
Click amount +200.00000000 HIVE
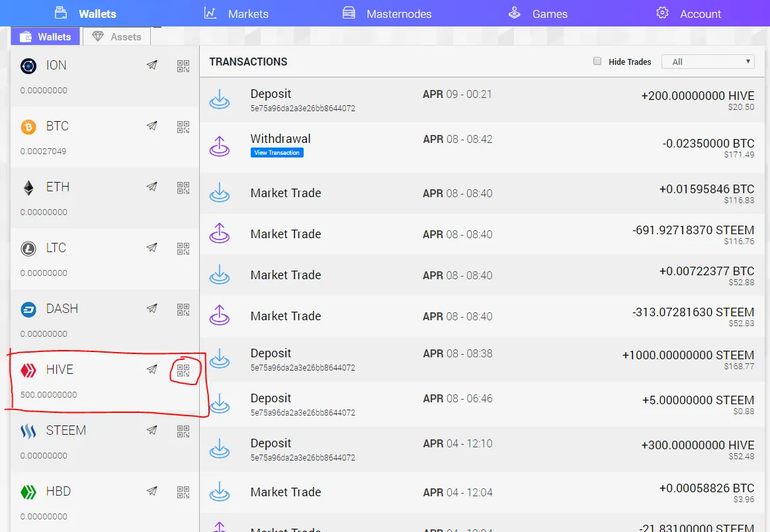(697, 96)
